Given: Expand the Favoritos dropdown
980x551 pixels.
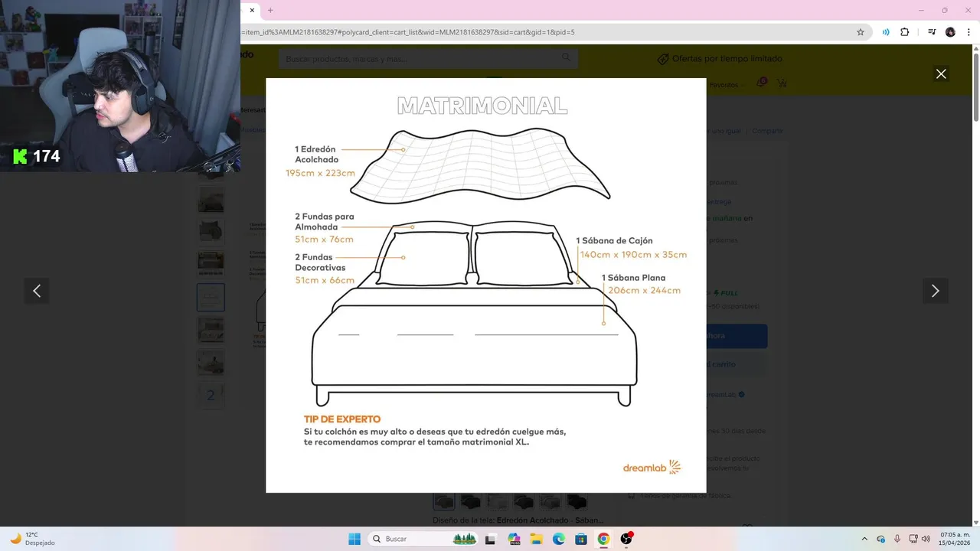Looking at the screenshot, I should (x=726, y=85).
